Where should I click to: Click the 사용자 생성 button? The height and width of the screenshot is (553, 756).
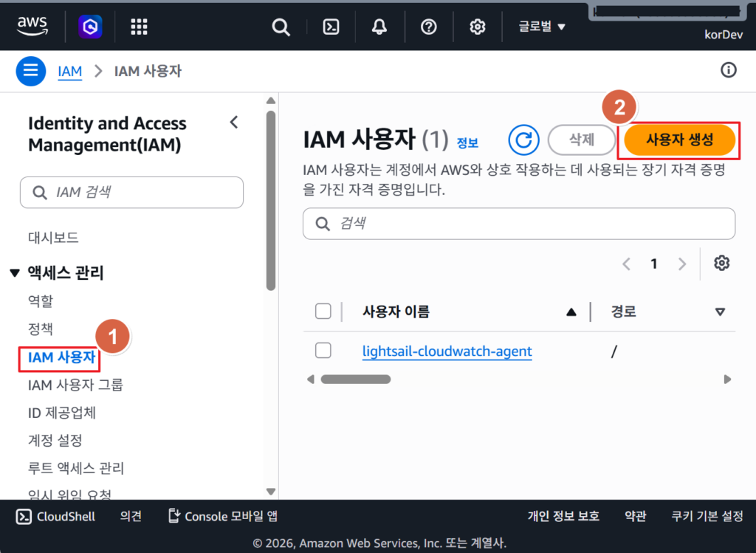[x=679, y=140]
